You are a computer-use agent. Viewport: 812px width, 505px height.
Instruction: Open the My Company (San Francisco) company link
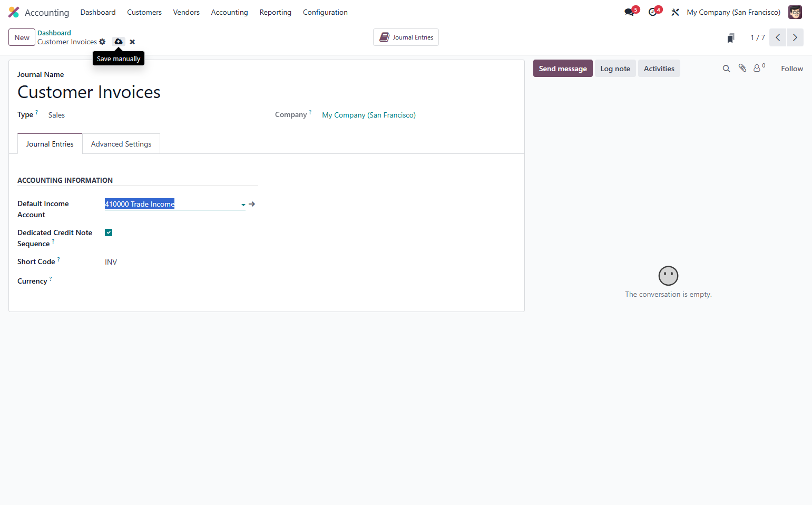pos(369,115)
